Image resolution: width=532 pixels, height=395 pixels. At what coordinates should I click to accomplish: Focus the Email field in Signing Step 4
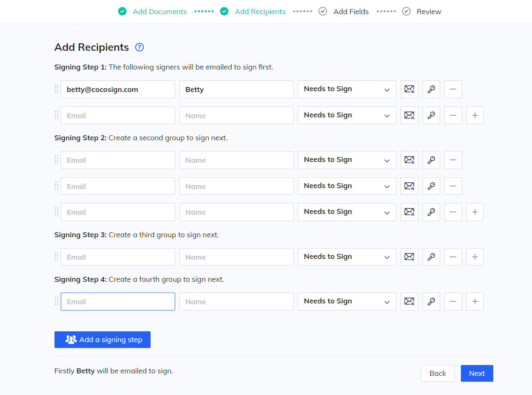tap(118, 301)
